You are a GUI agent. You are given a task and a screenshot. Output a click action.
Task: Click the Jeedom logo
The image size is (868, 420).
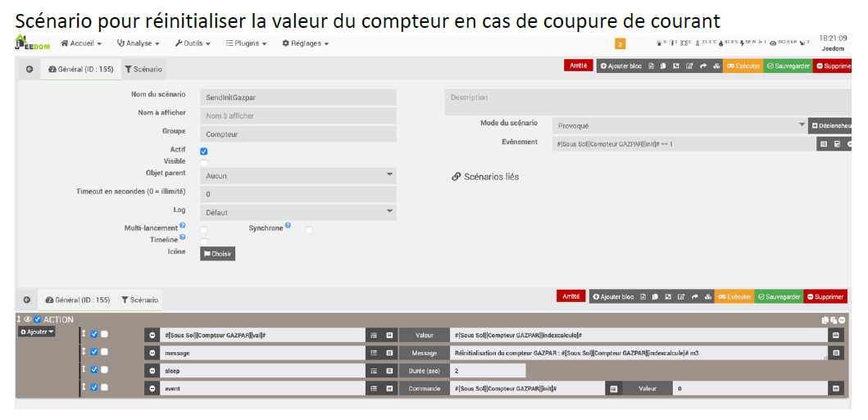[33, 43]
